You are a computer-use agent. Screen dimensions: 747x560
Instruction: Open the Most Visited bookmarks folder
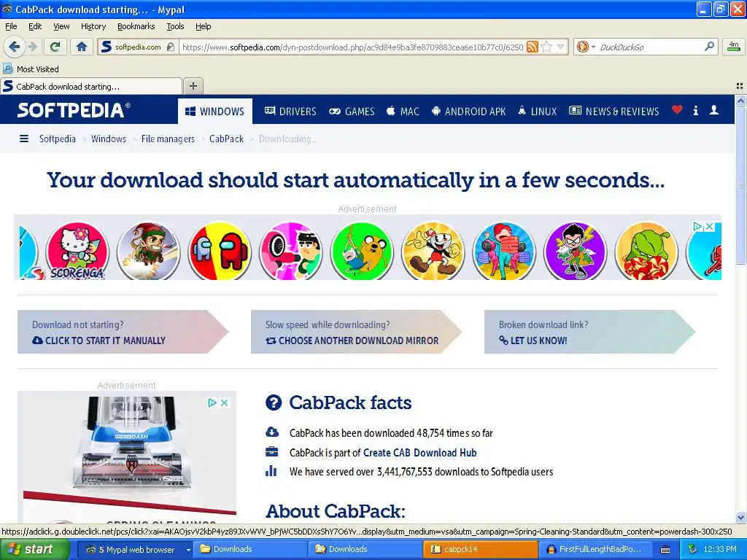[31, 69]
